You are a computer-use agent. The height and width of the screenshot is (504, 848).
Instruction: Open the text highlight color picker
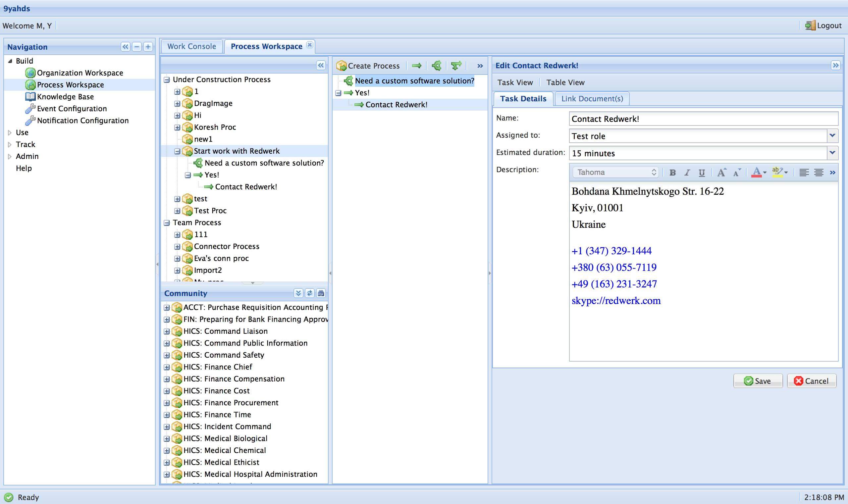(779, 172)
